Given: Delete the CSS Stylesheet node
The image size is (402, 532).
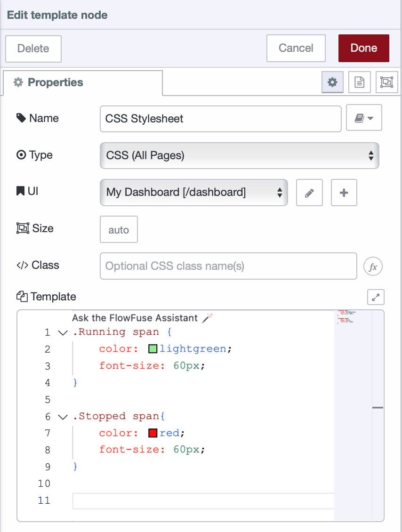Looking at the screenshot, I should [x=33, y=48].
